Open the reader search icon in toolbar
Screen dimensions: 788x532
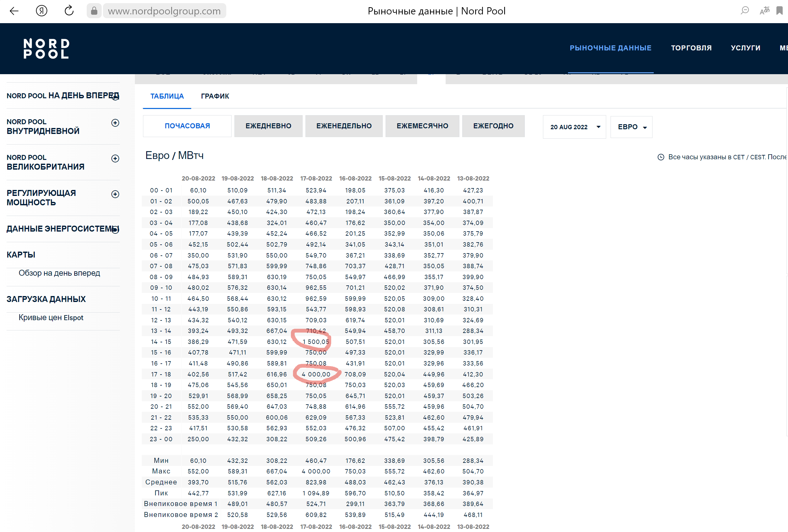(x=745, y=11)
